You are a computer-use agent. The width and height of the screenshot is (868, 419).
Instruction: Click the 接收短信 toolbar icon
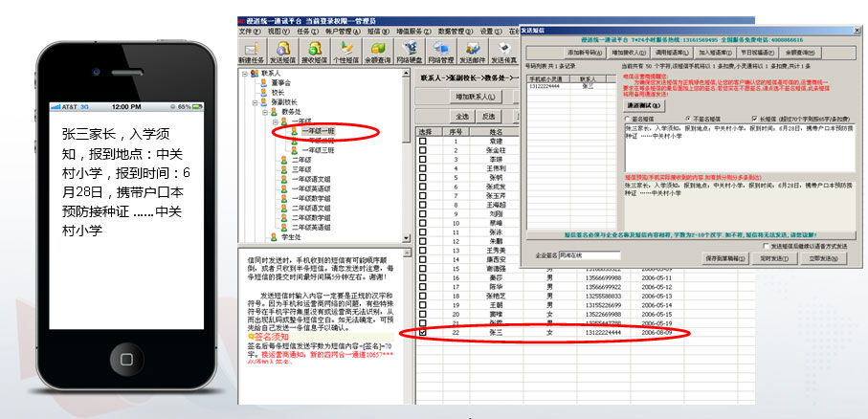tap(315, 50)
